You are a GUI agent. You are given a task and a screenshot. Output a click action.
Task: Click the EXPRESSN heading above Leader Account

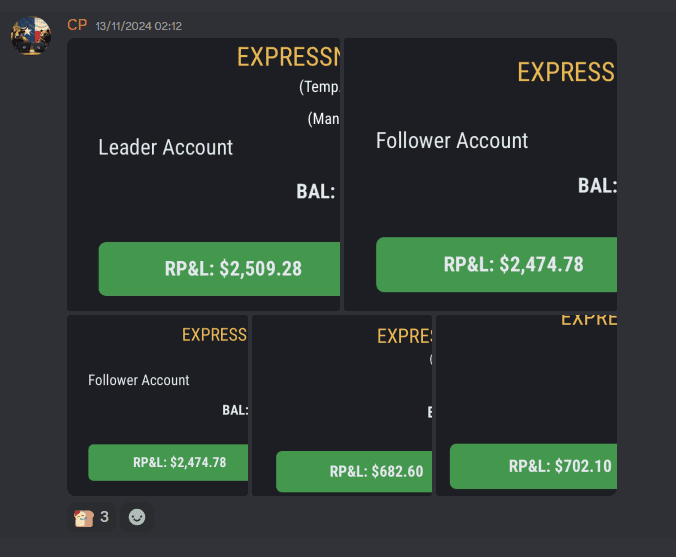click(x=288, y=57)
